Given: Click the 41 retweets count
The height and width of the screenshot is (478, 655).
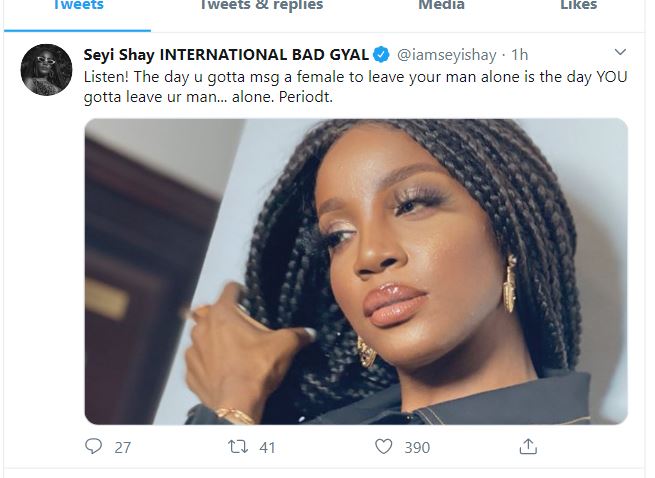Looking at the screenshot, I should (267, 448).
